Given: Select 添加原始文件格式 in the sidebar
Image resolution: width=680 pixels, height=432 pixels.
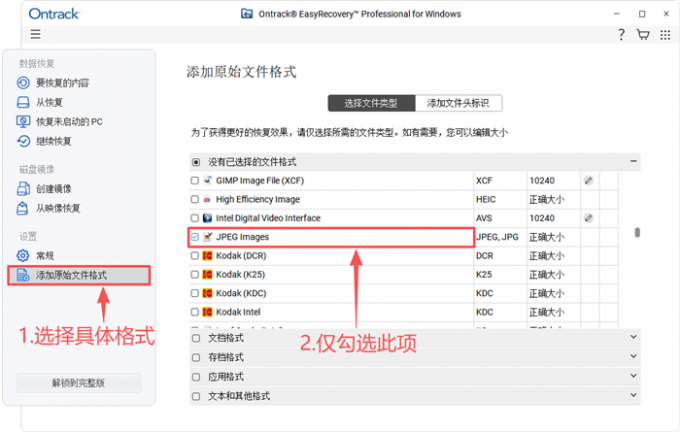Looking at the screenshot, I should tap(79, 275).
